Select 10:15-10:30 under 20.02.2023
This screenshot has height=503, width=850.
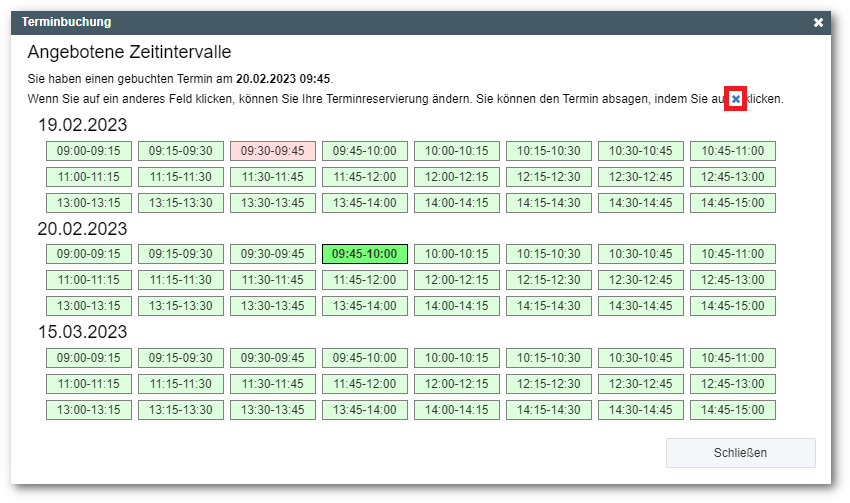[549, 254]
